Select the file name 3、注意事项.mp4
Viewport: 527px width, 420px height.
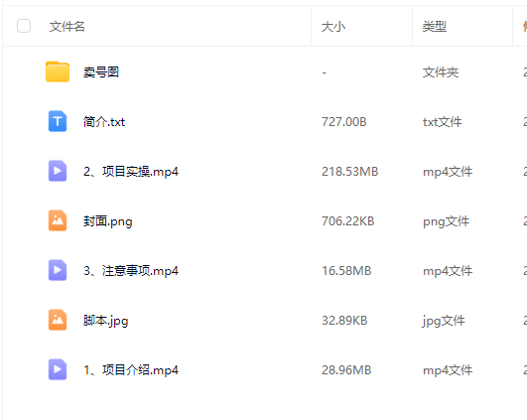click(131, 271)
